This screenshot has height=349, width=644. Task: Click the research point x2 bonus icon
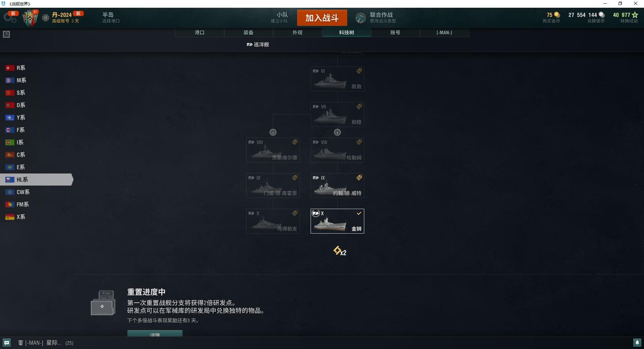pos(340,251)
